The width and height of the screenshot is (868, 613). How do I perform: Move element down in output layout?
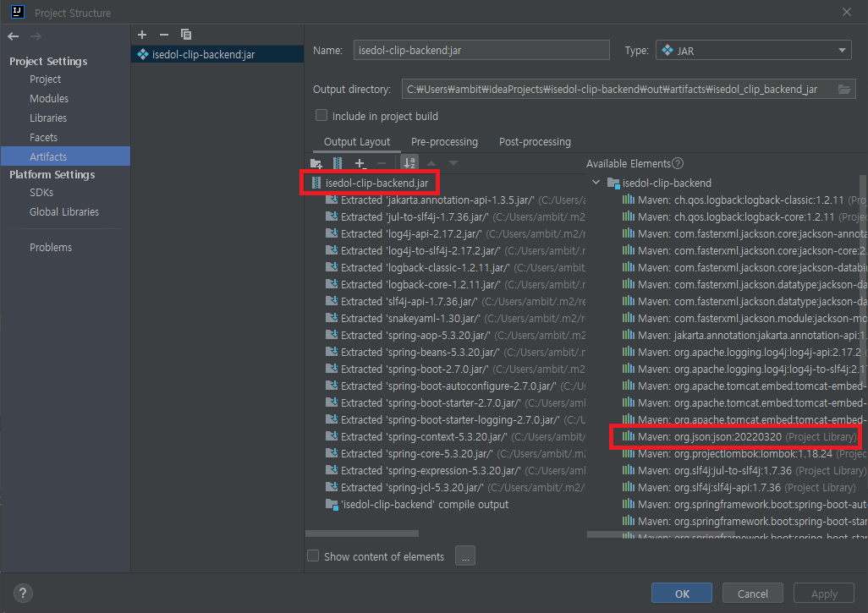coord(453,163)
